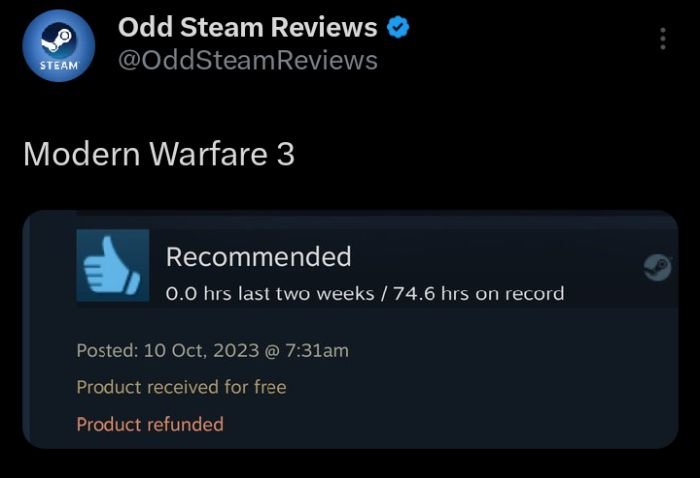Click the 0.0 hrs last two weeks text
The height and width of the screenshot is (478, 700).
270,294
